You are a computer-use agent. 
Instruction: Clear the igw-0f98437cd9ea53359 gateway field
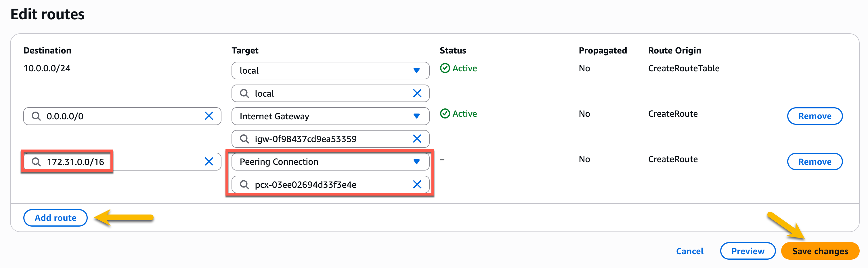pyautogui.click(x=417, y=138)
